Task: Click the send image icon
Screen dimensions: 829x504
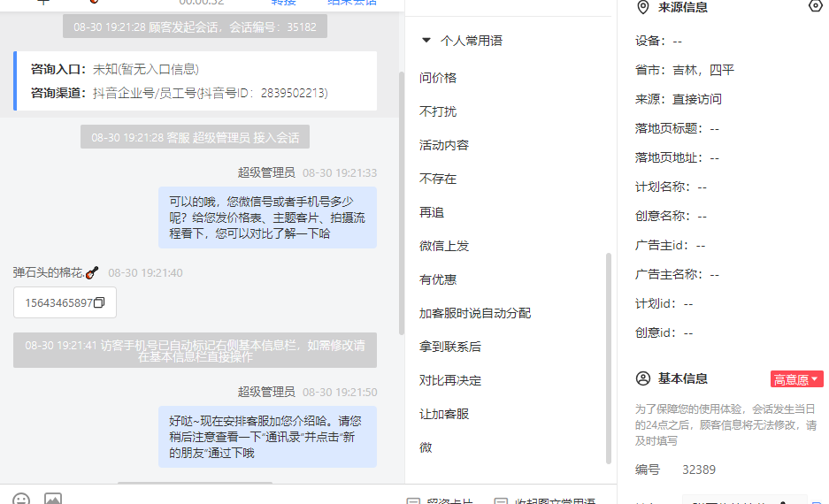Action: (x=53, y=500)
